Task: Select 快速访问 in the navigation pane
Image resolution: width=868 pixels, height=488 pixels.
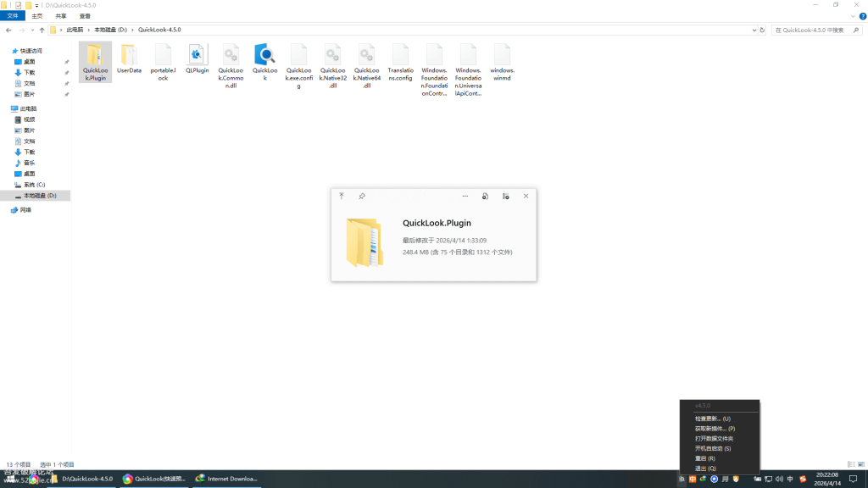Action: coord(31,51)
